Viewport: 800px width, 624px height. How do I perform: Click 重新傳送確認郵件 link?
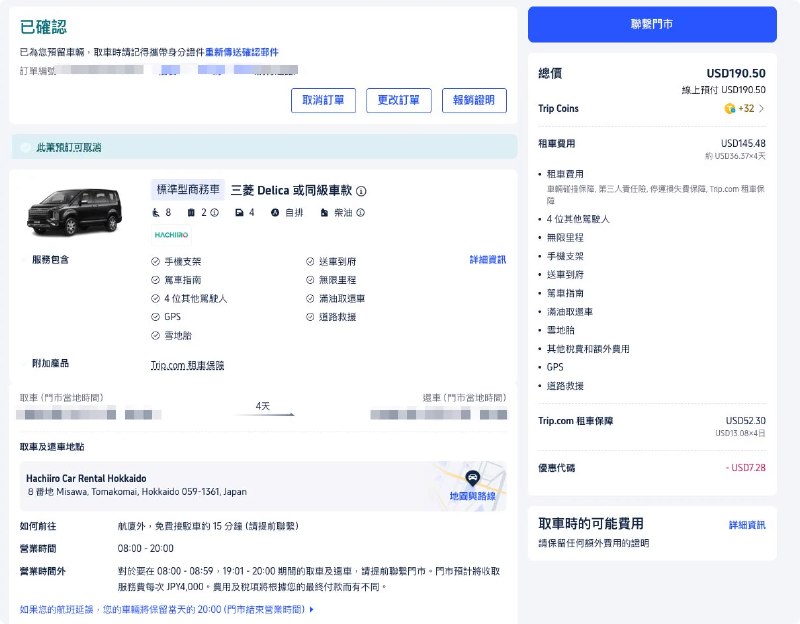(x=242, y=52)
